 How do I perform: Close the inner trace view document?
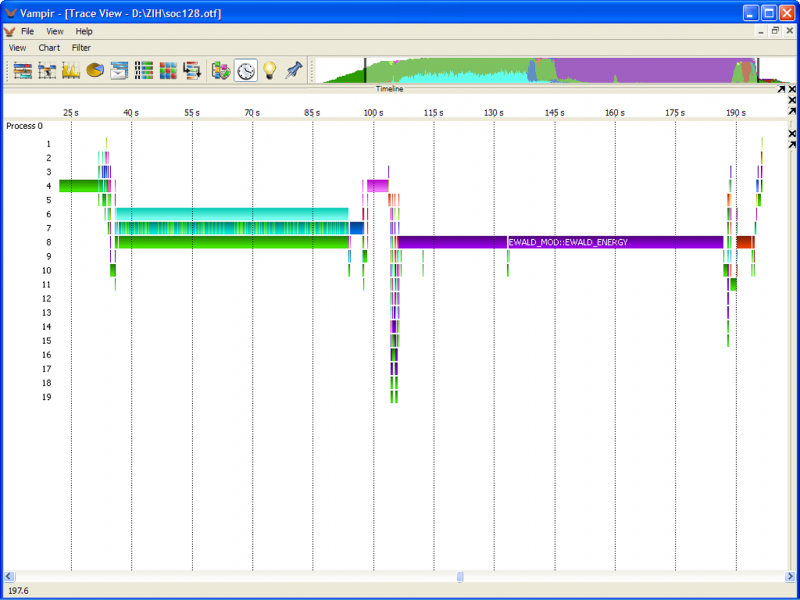pos(789,31)
